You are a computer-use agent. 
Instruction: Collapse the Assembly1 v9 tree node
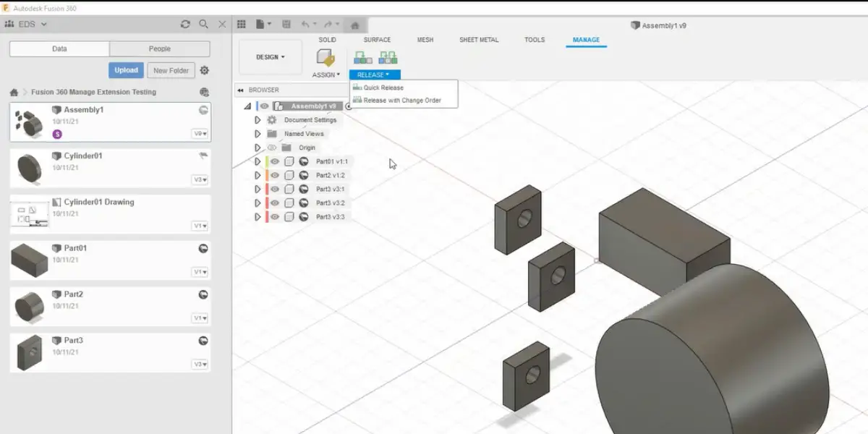pyautogui.click(x=247, y=106)
